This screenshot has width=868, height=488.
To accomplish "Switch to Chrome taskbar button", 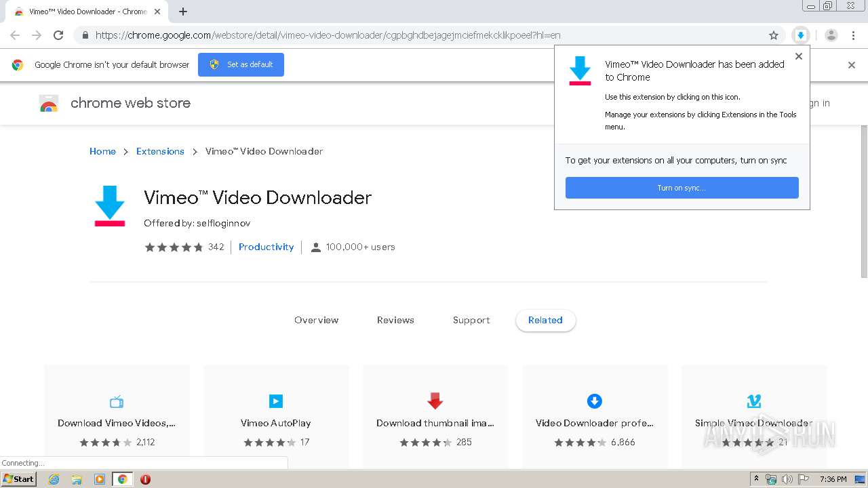I will (x=122, y=479).
